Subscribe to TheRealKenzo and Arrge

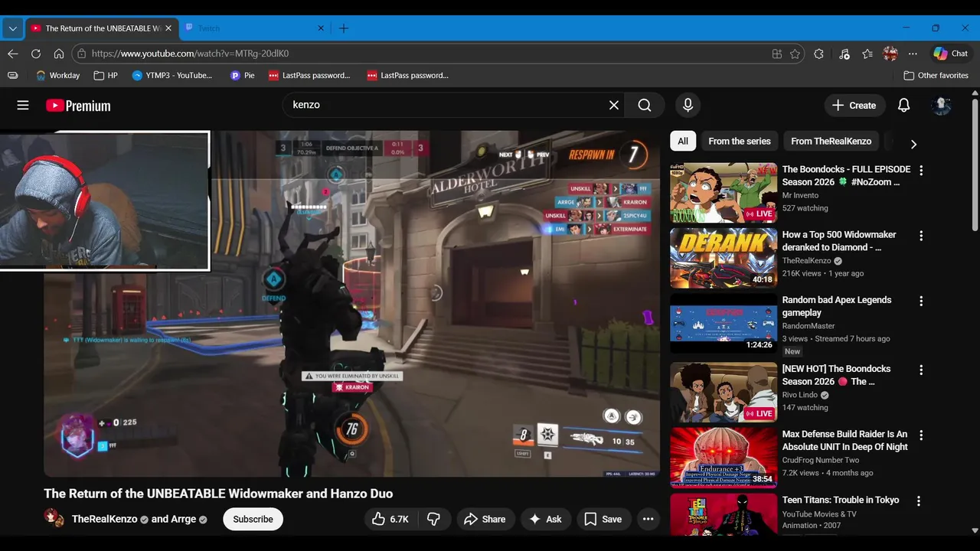point(253,519)
